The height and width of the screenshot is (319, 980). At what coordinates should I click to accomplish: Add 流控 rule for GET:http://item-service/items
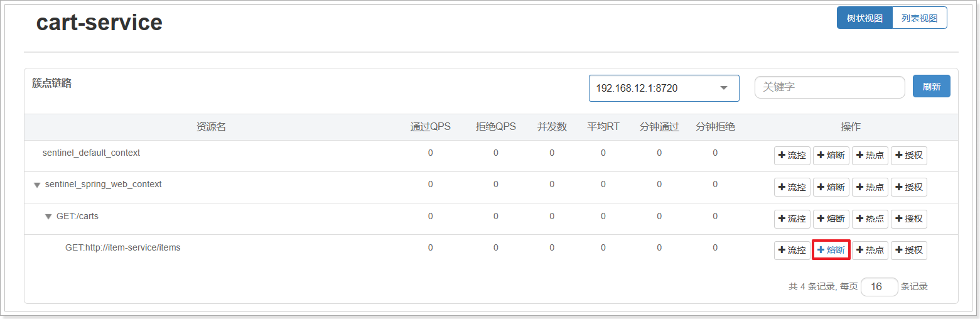point(792,250)
